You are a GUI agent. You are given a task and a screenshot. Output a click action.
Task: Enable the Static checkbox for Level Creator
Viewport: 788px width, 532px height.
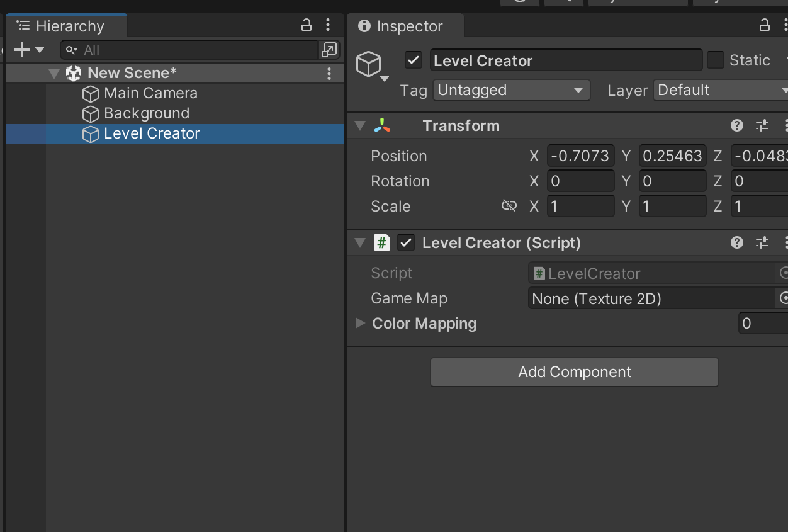[x=716, y=60]
